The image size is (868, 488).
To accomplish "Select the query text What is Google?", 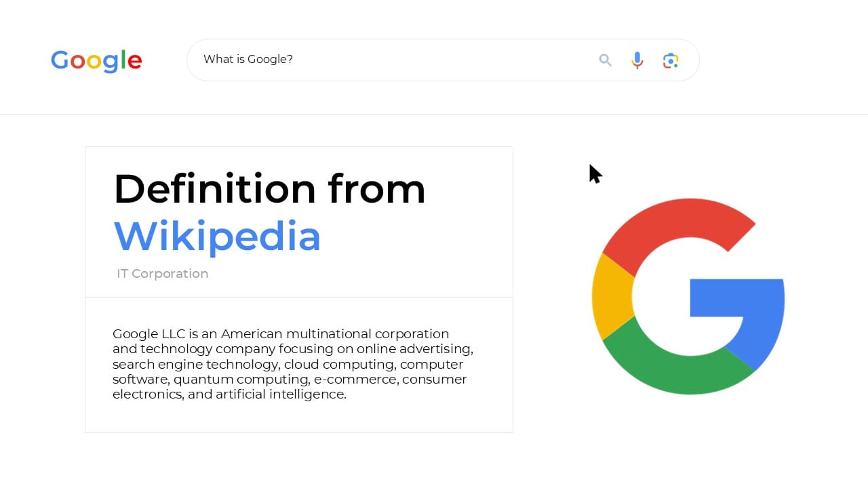I will [x=248, y=59].
